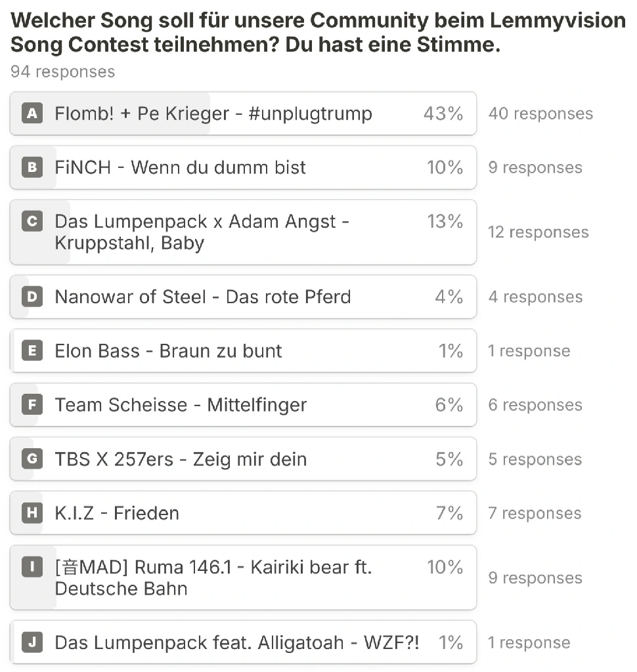Click the 40 responses label
The height and width of the screenshot is (672, 637).
pyautogui.click(x=540, y=114)
